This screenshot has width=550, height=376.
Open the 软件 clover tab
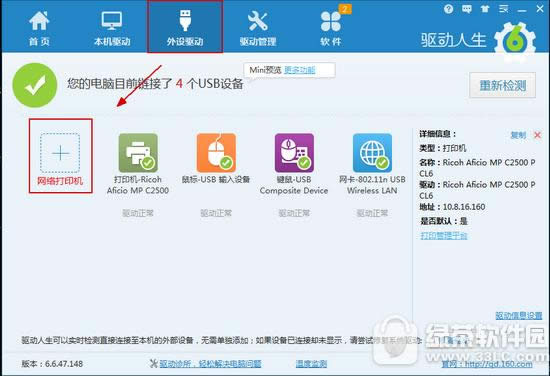(331, 28)
